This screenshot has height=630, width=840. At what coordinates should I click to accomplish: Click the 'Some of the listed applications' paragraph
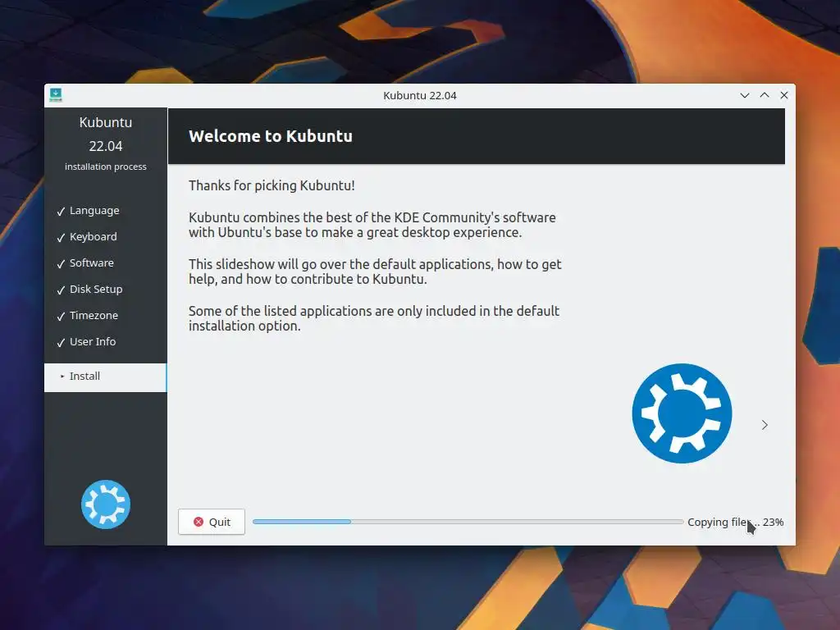point(374,318)
